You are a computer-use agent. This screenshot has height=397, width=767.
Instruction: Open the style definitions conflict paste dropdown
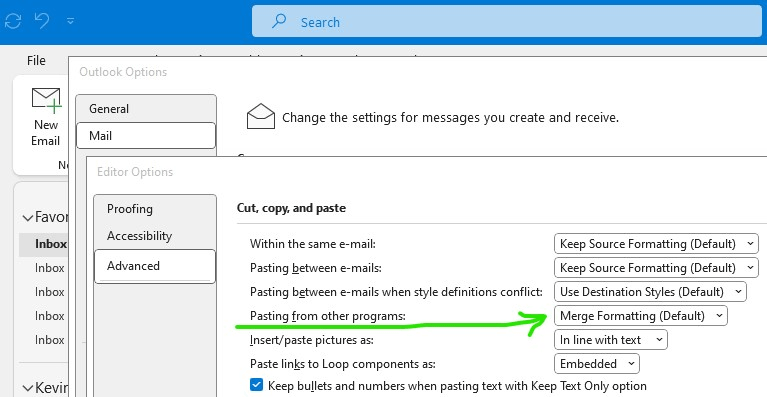point(650,291)
